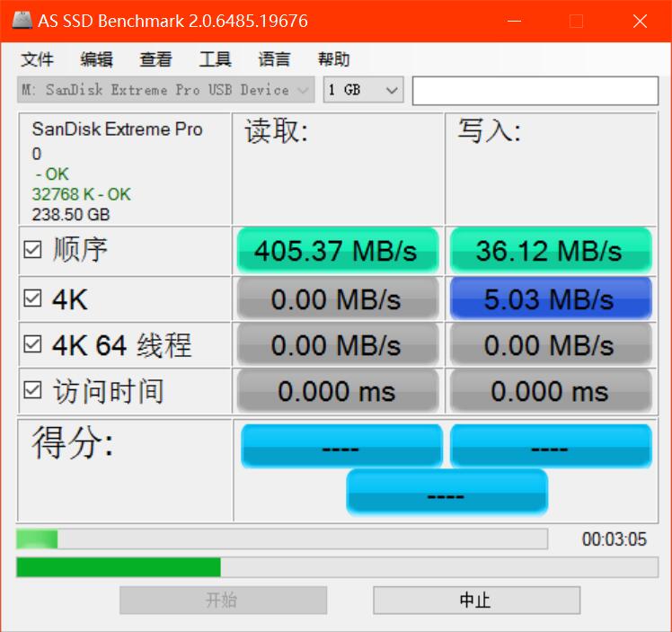Click the total score box
Image resolution: width=672 pixels, height=632 pixels.
point(447,493)
